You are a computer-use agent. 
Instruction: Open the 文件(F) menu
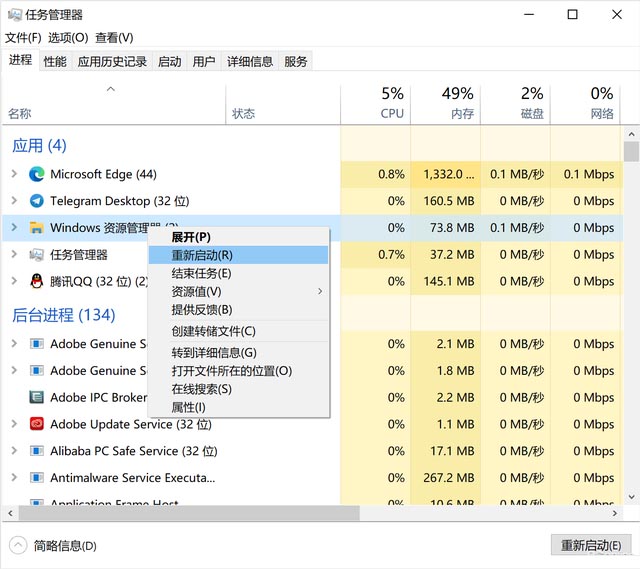point(23,38)
